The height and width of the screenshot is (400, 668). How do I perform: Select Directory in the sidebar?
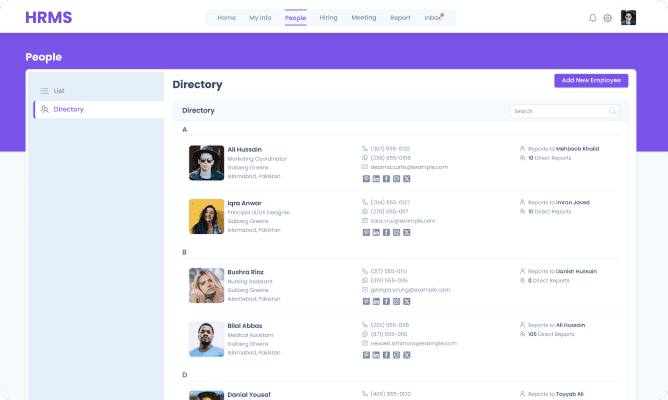pyautogui.click(x=68, y=109)
